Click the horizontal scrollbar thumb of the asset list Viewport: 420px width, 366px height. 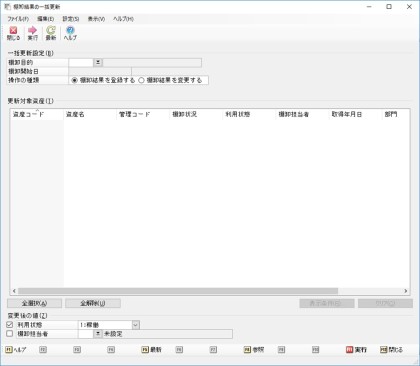pyautogui.click(x=178, y=291)
